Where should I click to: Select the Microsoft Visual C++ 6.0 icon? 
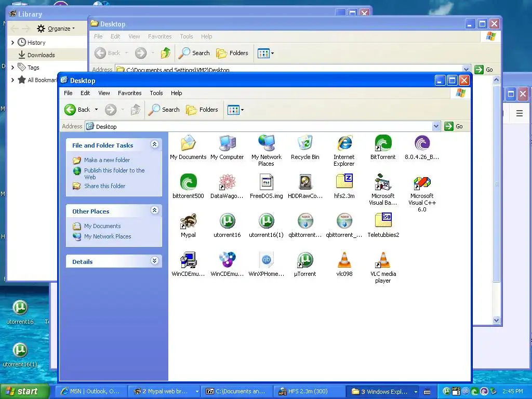[422, 183]
